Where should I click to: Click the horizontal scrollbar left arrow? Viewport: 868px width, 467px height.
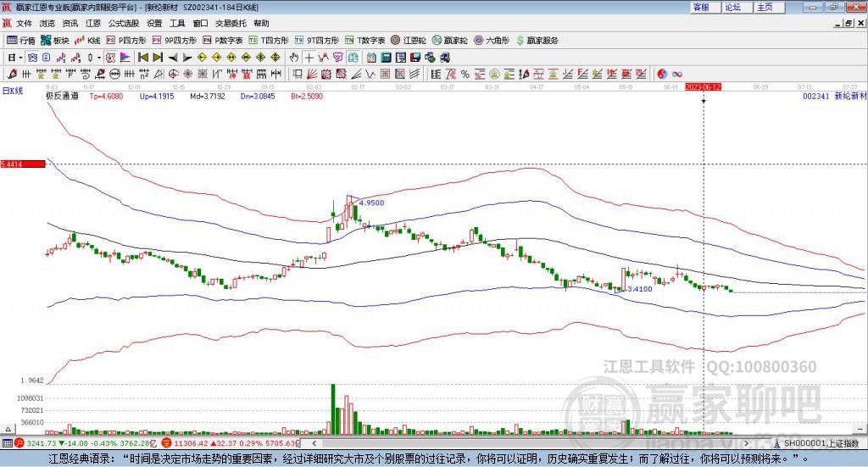click(314, 443)
